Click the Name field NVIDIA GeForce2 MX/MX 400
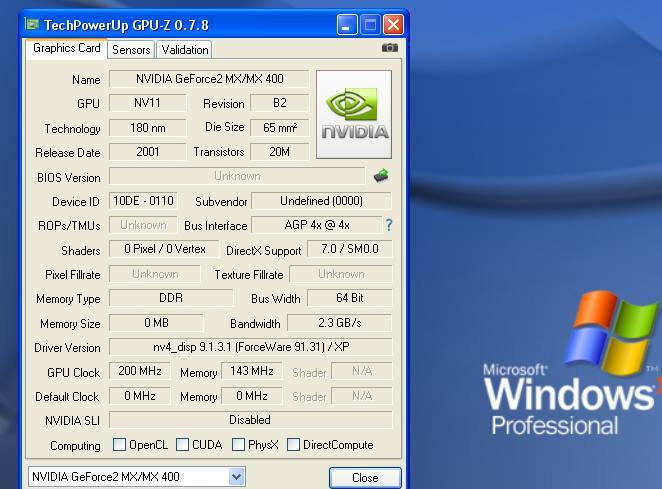662x489 pixels. coord(209,79)
